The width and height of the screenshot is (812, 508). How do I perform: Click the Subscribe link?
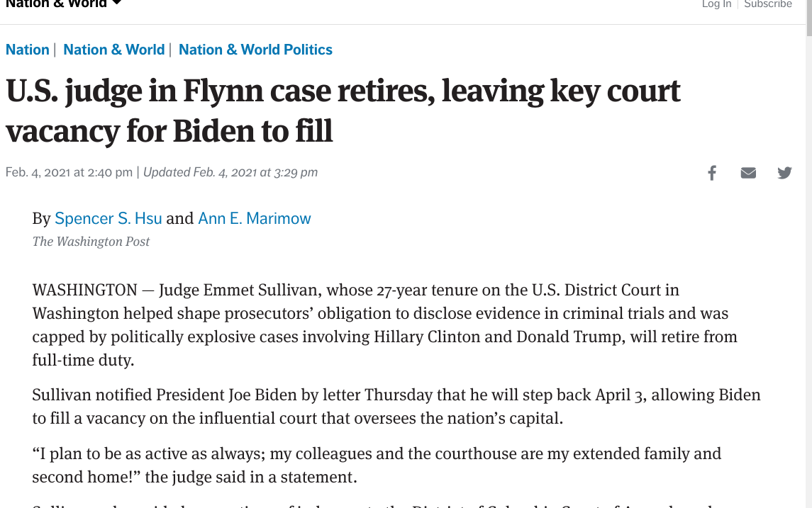(x=768, y=4)
